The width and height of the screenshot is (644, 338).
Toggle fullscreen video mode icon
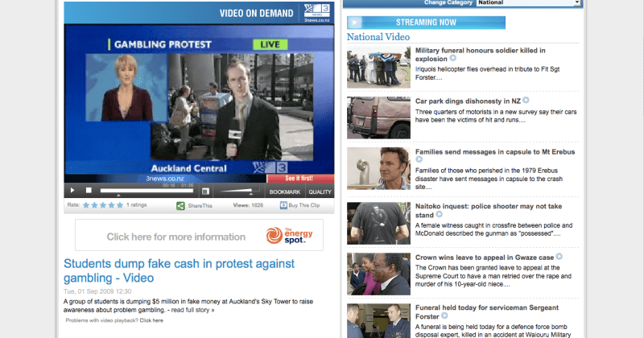tap(205, 192)
